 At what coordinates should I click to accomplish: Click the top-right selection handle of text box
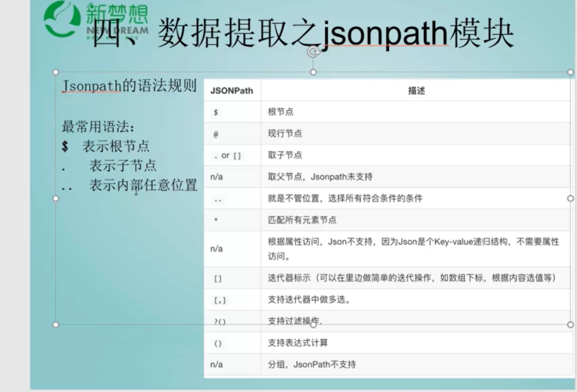click(570, 72)
